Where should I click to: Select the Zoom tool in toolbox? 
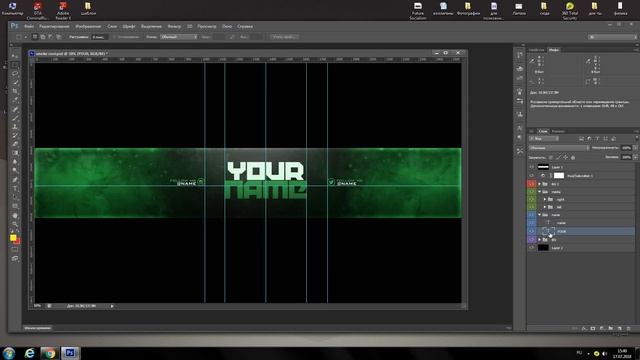click(15, 224)
